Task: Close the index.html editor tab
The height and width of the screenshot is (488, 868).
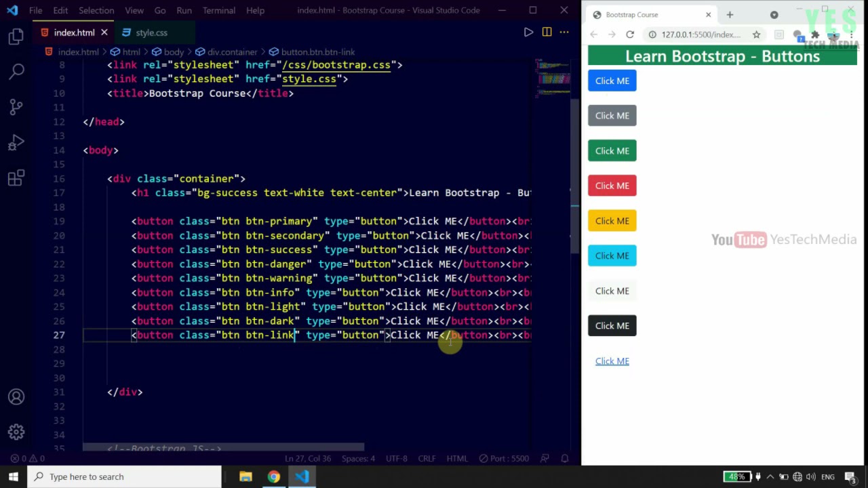Action: pos(104,33)
